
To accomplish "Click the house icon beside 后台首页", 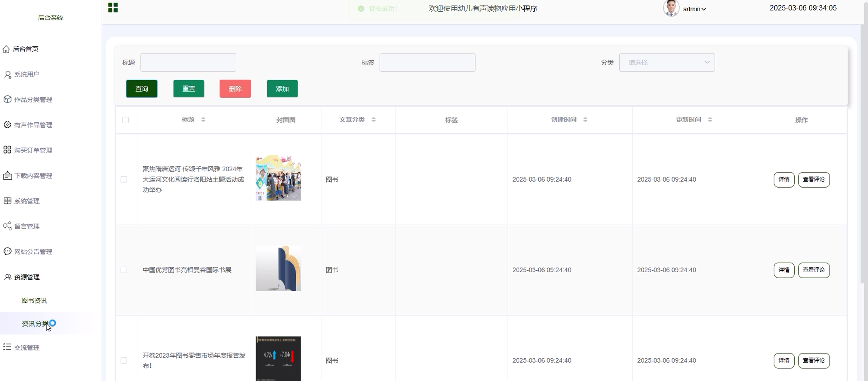I will (x=7, y=49).
